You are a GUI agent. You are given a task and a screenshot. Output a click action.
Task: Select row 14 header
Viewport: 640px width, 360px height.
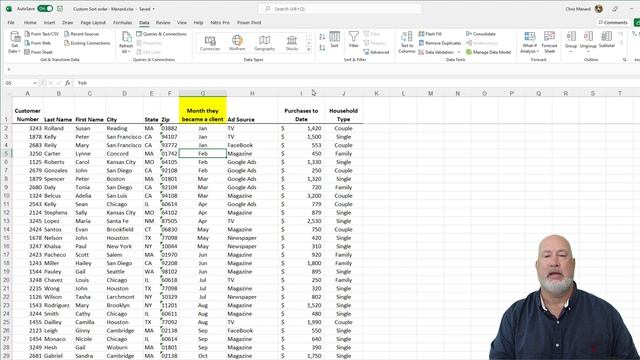(6, 229)
